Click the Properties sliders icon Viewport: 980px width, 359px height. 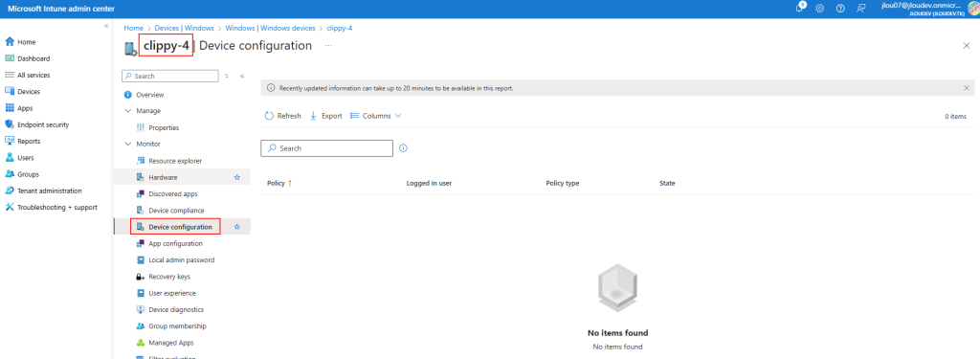(x=141, y=127)
